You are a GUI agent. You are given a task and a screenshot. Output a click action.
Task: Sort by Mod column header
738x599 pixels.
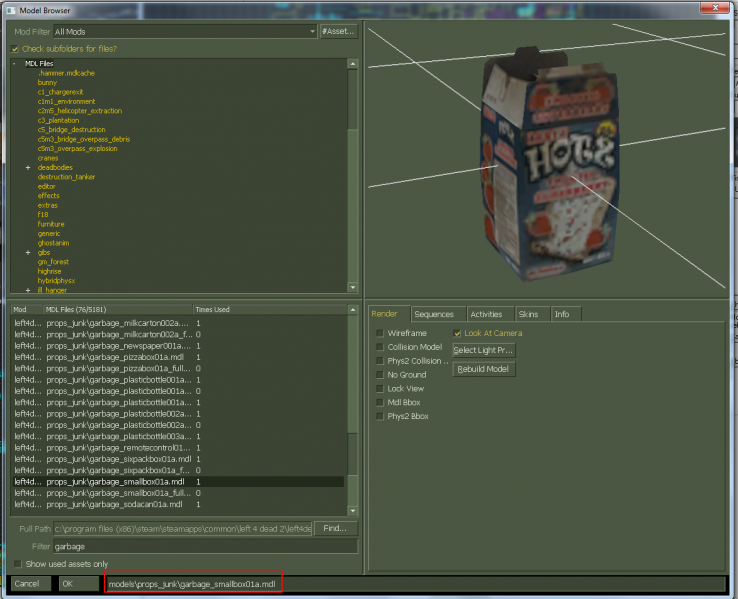(x=27, y=310)
